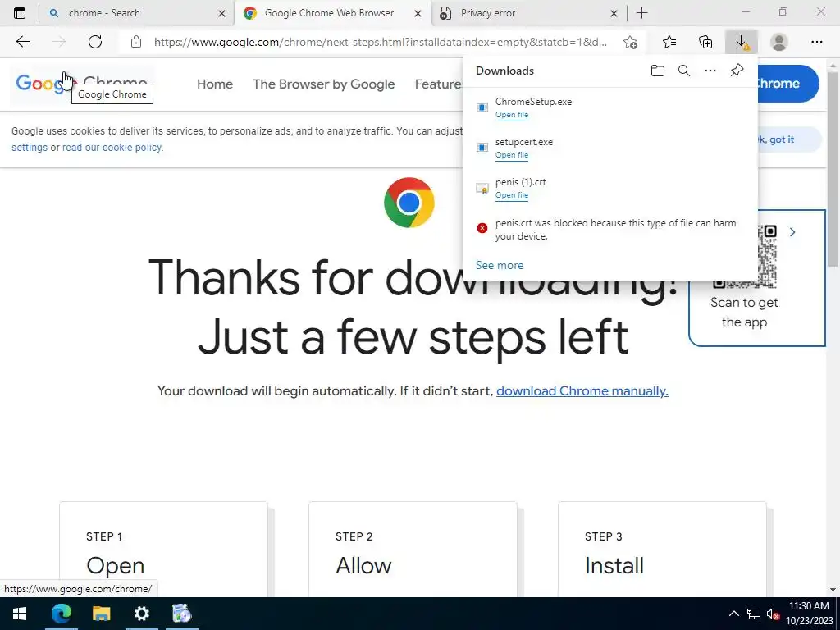The image size is (840, 630).
Task: Click the penis (1).crt certificate icon
Action: click(482, 189)
